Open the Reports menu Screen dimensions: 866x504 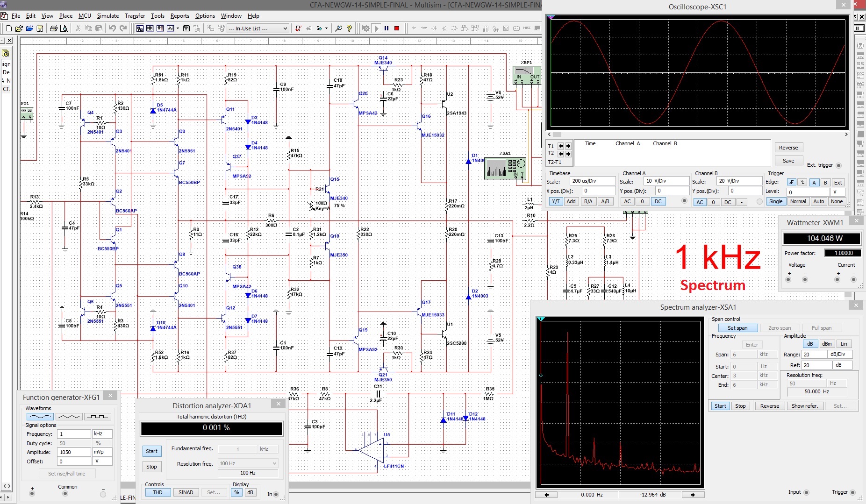(x=179, y=16)
